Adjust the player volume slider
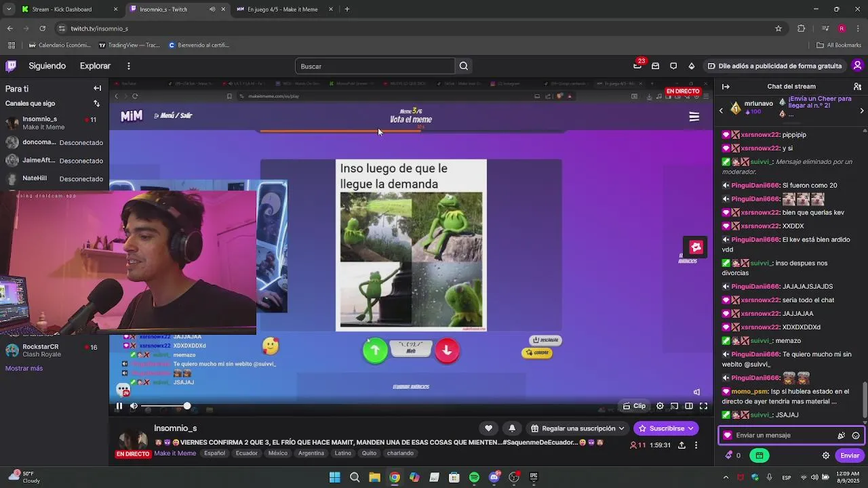The width and height of the screenshot is (868, 488). [165, 406]
